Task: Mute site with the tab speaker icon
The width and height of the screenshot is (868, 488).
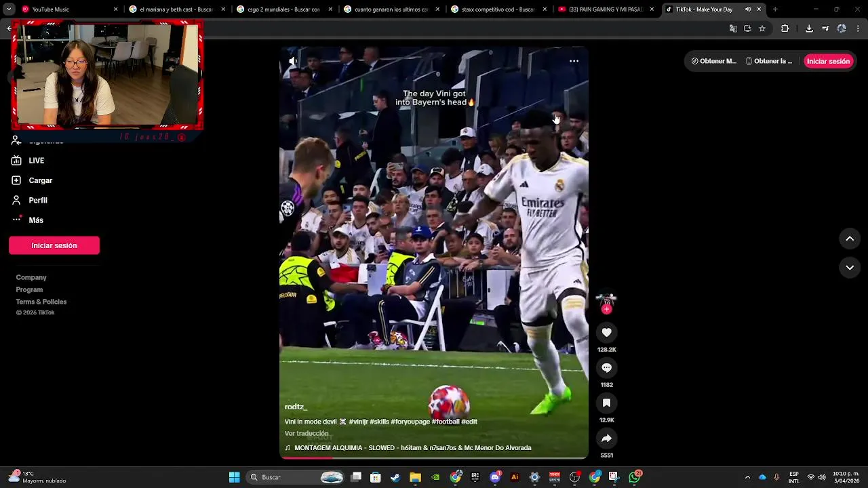Action: [x=748, y=9]
